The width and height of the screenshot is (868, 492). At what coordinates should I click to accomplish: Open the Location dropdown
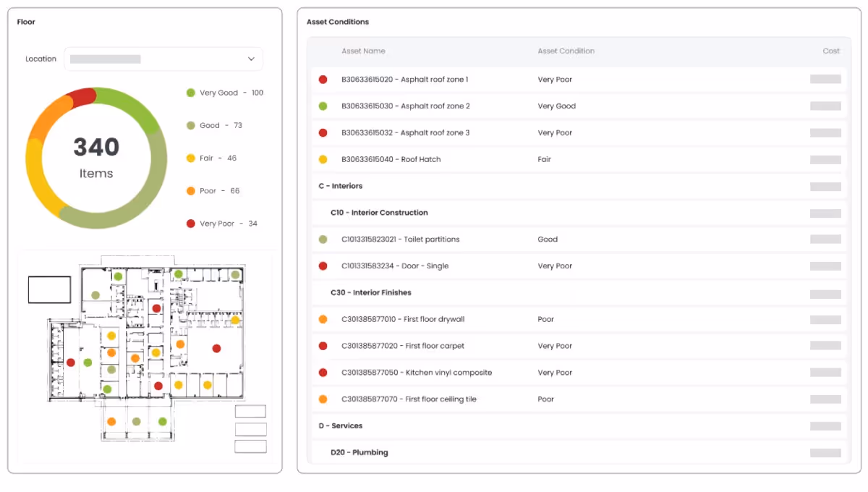click(163, 59)
